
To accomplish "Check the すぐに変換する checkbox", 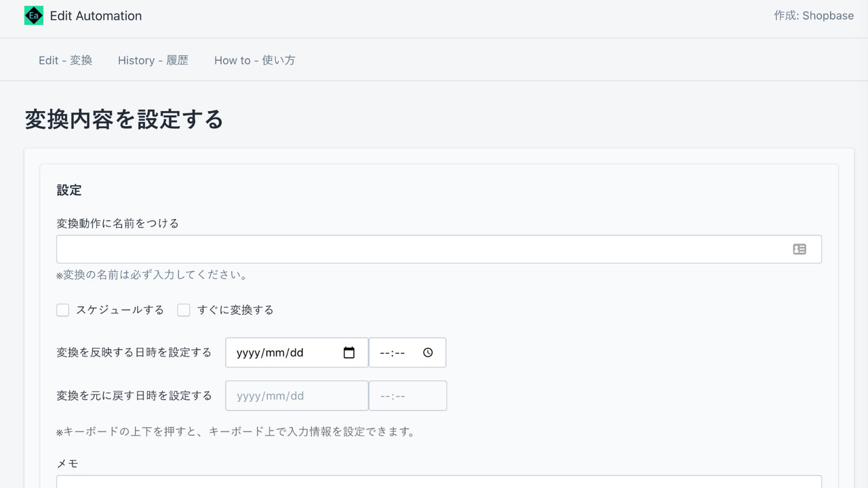I will coord(184,310).
